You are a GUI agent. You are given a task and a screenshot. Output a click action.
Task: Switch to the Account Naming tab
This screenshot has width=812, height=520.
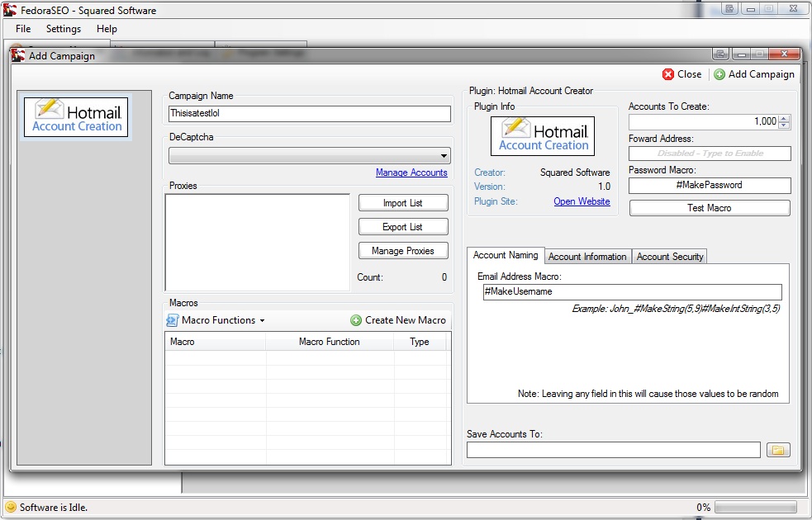tap(506, 255)
